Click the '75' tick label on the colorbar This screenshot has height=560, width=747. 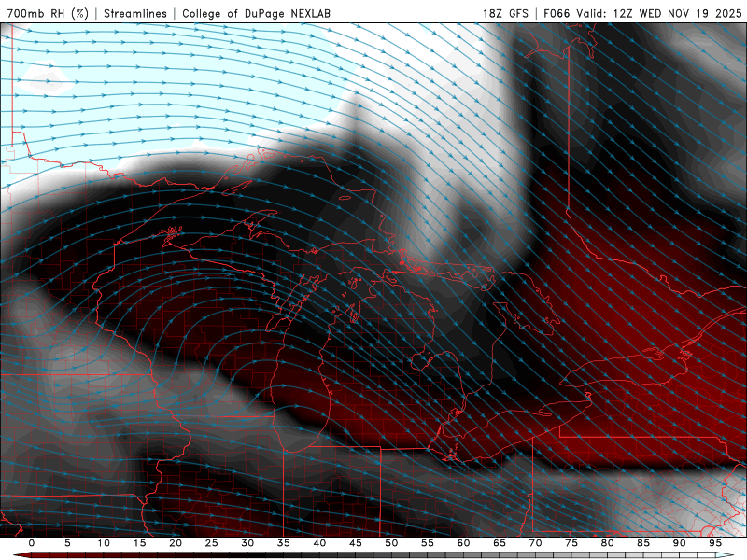pyautogui.click(x=571, y=543)
